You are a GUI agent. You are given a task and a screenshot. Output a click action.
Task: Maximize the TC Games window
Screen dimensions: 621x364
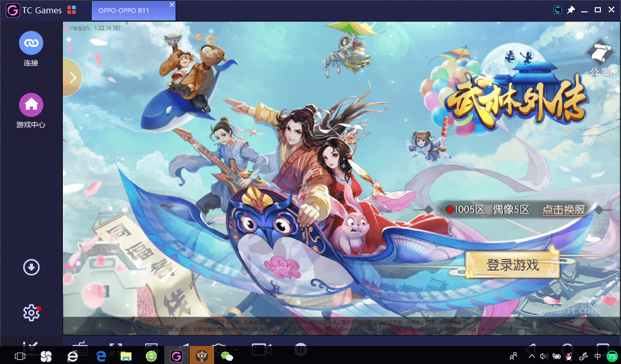(598, 10)
